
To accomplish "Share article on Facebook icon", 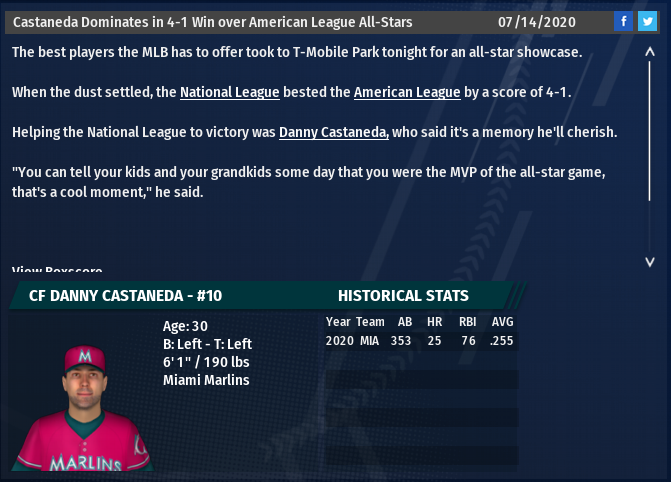I will tap(623, 21).
